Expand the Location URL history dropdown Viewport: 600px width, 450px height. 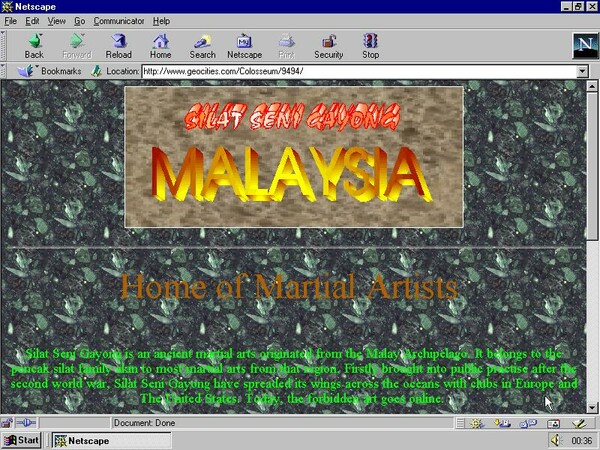point(583,72)
